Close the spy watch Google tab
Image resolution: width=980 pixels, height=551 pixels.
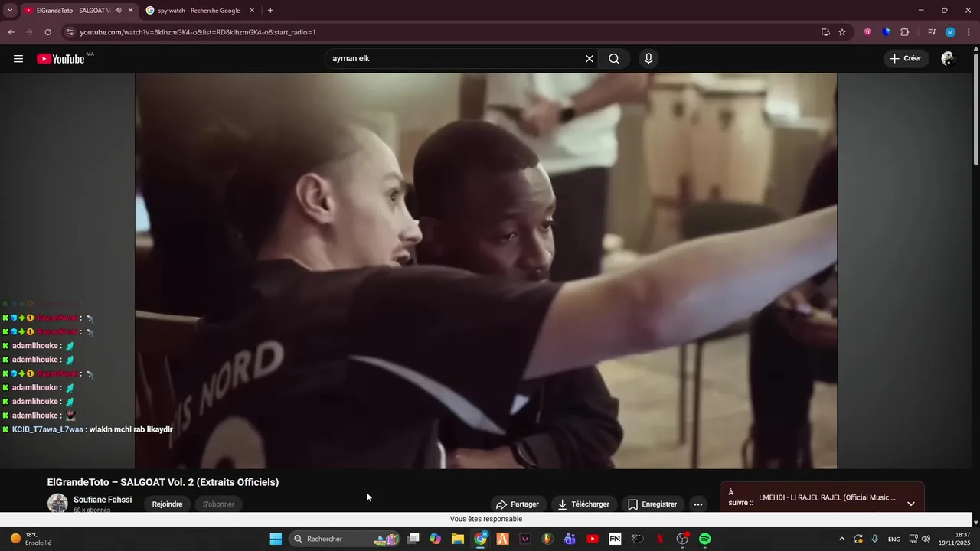coord(252,11)
